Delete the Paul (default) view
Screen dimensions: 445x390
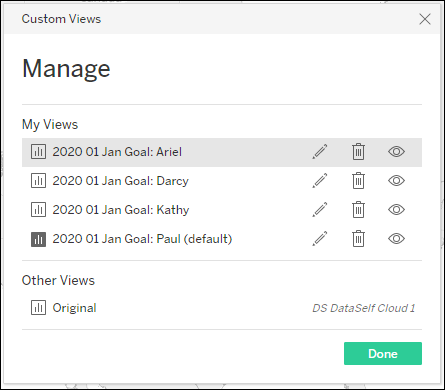pyautogui.click(x=358, y=239)
